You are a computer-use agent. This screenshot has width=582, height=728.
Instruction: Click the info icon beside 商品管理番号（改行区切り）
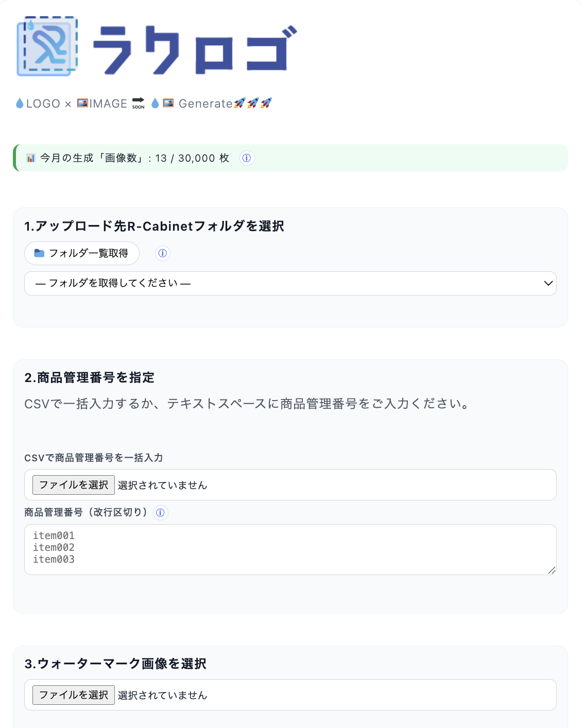click(x=160, y=513)
